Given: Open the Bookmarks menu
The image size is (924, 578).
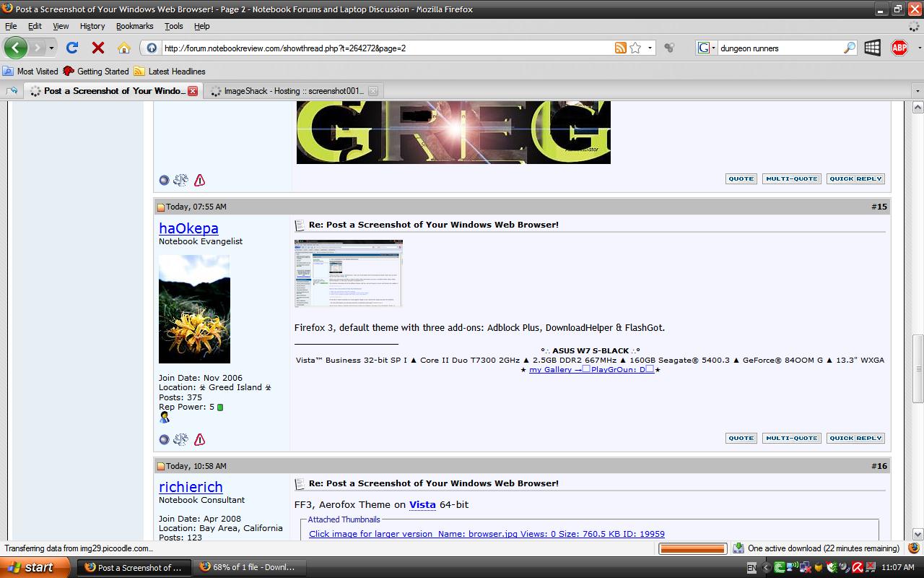Looking at the screenshot, I should (x=134, y=26).
